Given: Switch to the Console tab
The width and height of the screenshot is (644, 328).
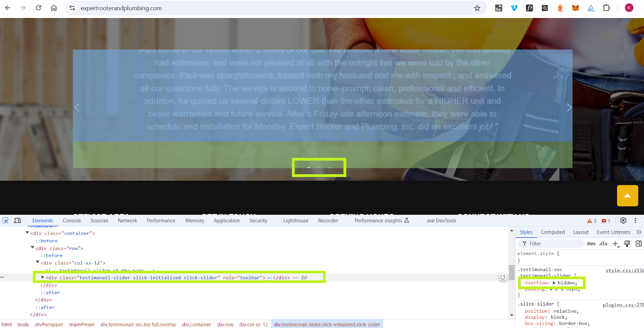Looking at the screenshot, I should [72, 220].
